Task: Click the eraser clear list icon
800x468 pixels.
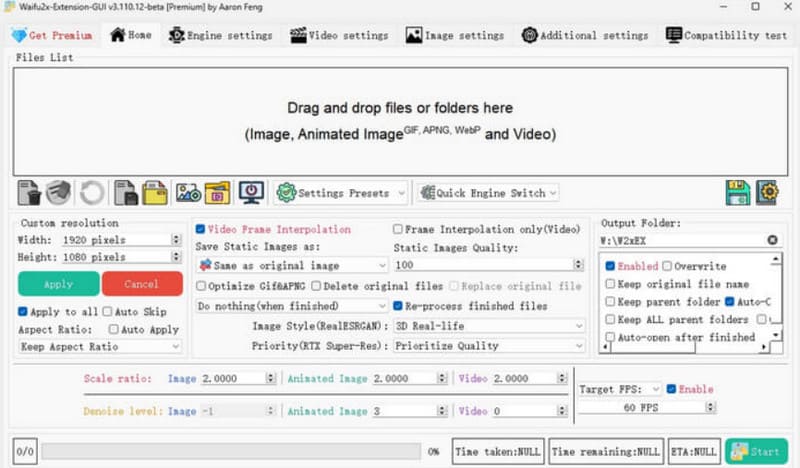Action: (x=59, y=192)
